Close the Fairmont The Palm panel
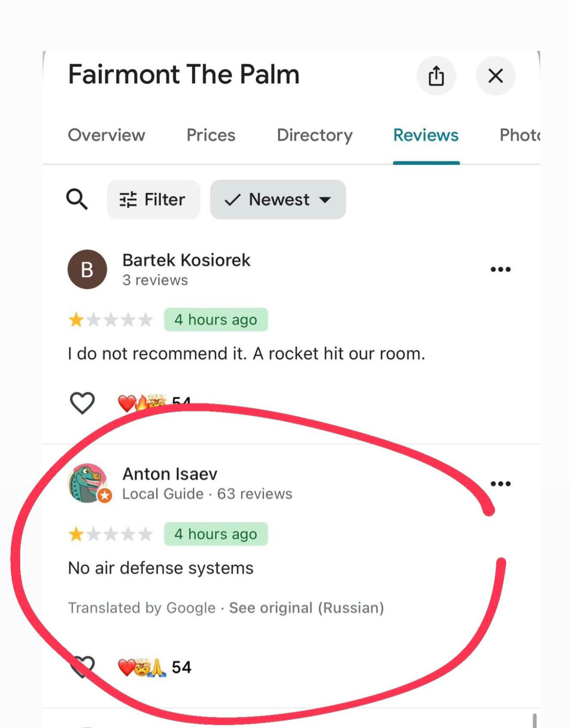The image size is (569, 728). click(x=495, y=76)
